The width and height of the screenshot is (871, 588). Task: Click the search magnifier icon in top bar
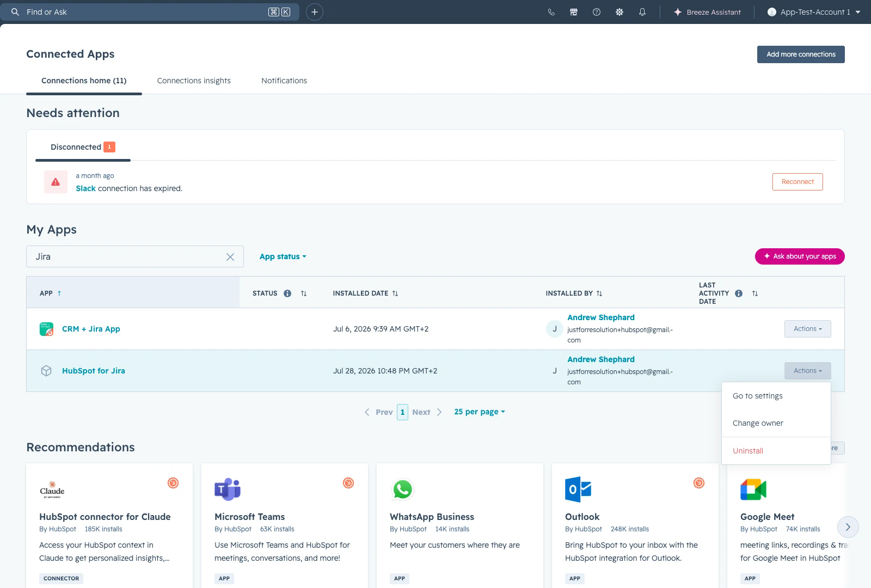15,12
